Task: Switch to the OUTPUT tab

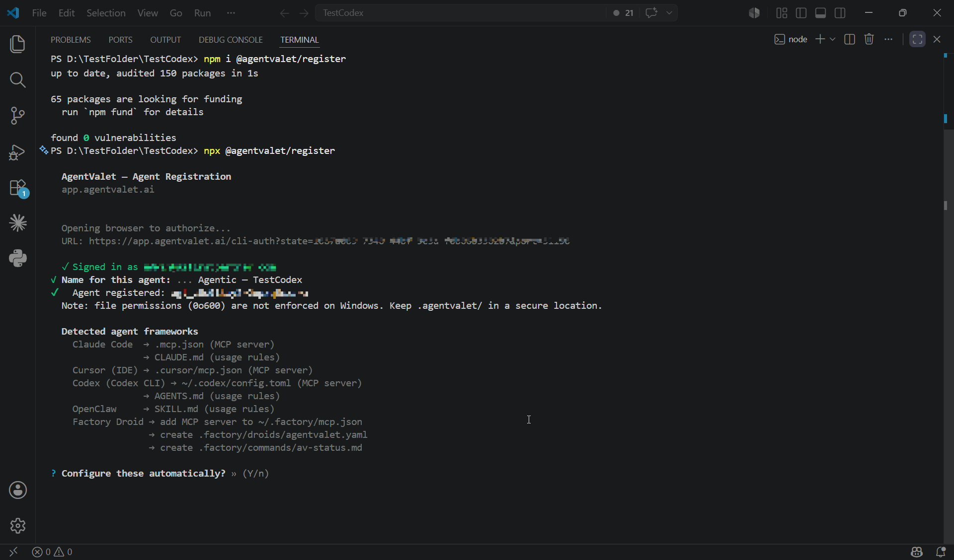Action: [165, 40]
